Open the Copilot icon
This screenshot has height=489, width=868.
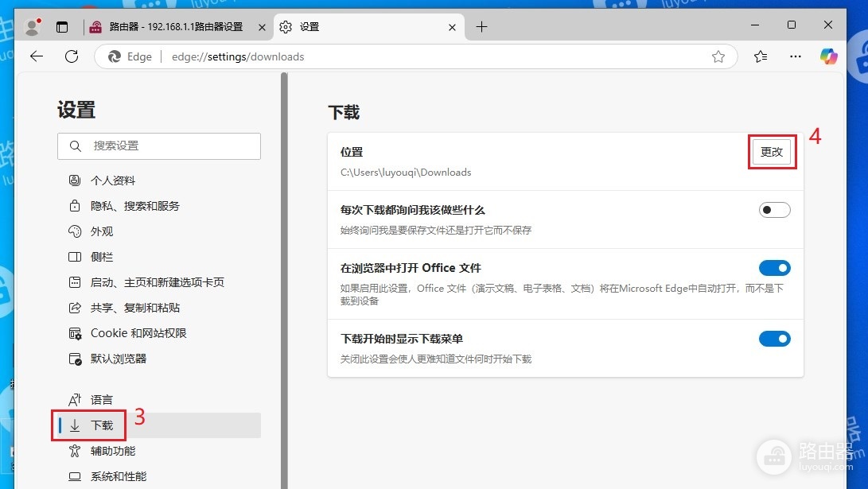pos(829,56)
